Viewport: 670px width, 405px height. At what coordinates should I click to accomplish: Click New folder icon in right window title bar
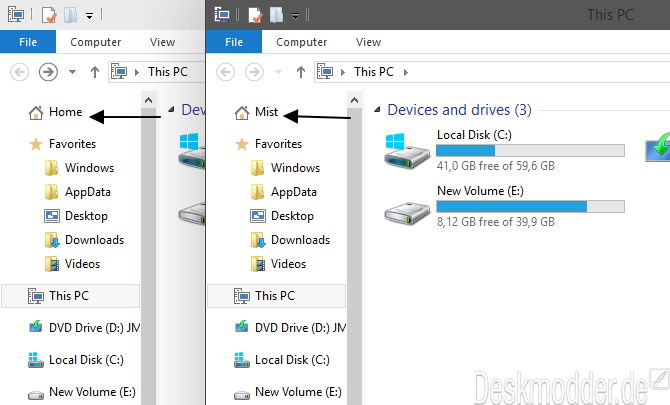[x=276, y=15]
